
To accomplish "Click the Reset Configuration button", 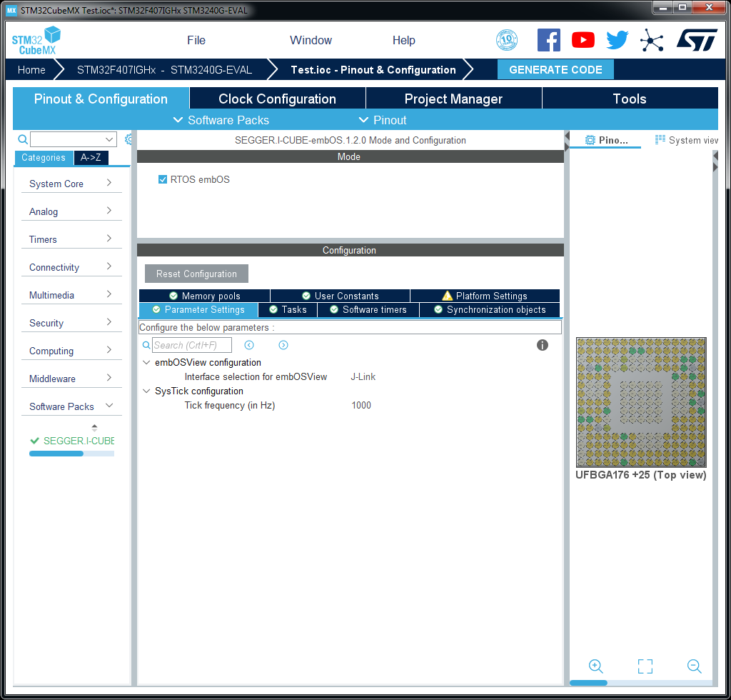I will 196,274.
